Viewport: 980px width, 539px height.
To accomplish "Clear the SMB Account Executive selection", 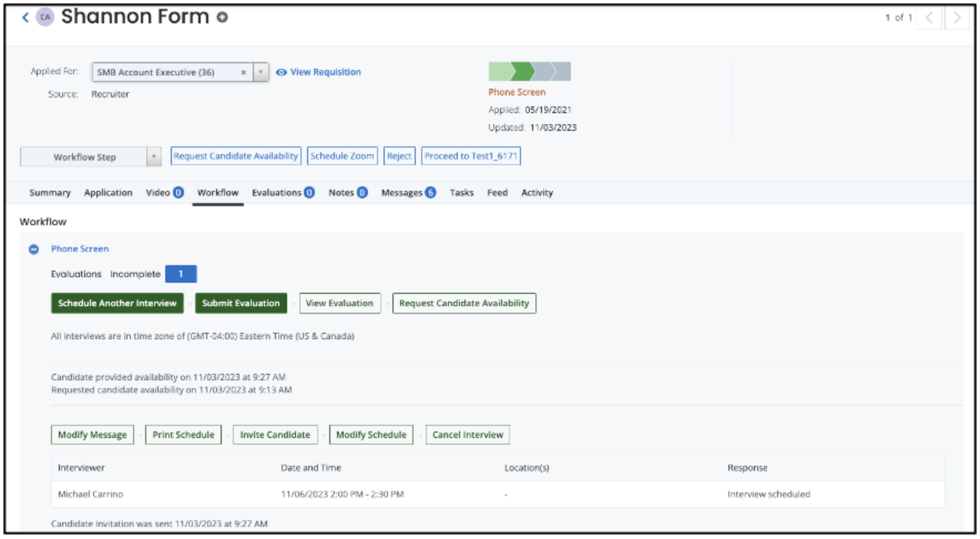I will (243, 72).
